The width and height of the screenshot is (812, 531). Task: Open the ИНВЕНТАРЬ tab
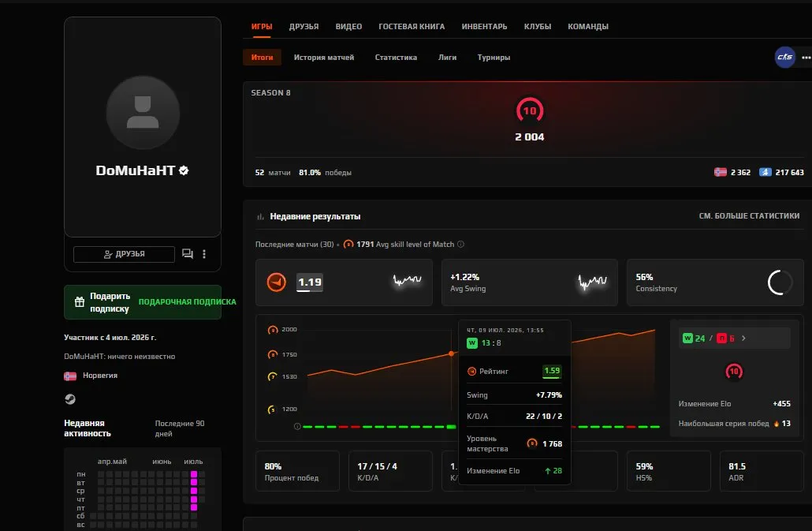click(x=484, y=26)
